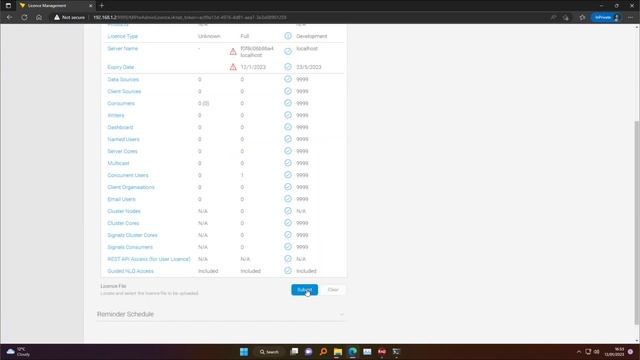Open the browser settings ellipsis menu
The height and width of the screenshot is (360, 640).
coord(631,18)
